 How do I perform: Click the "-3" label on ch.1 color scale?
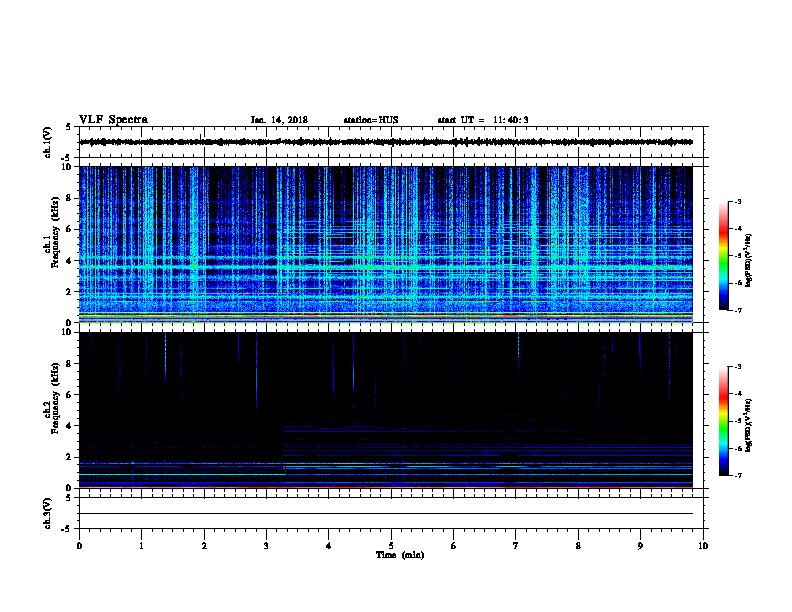[x=737, y=201]
